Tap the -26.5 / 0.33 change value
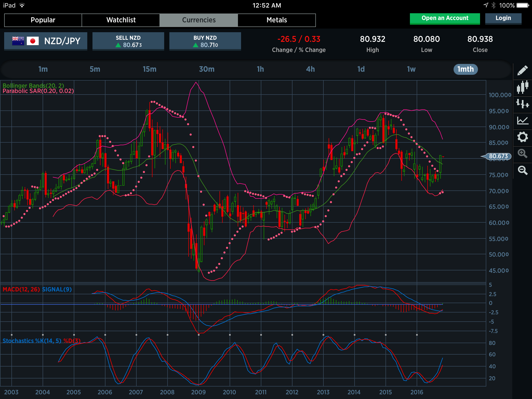 pyautogui.click(x=299, y=39)
